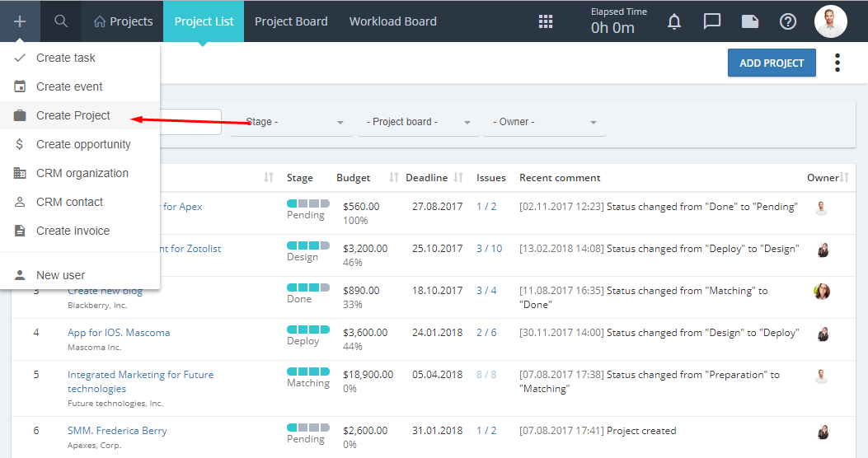Screen dimensions: 868x458
Task: Click the New user person icon
Action: click(x=20, y=275)
